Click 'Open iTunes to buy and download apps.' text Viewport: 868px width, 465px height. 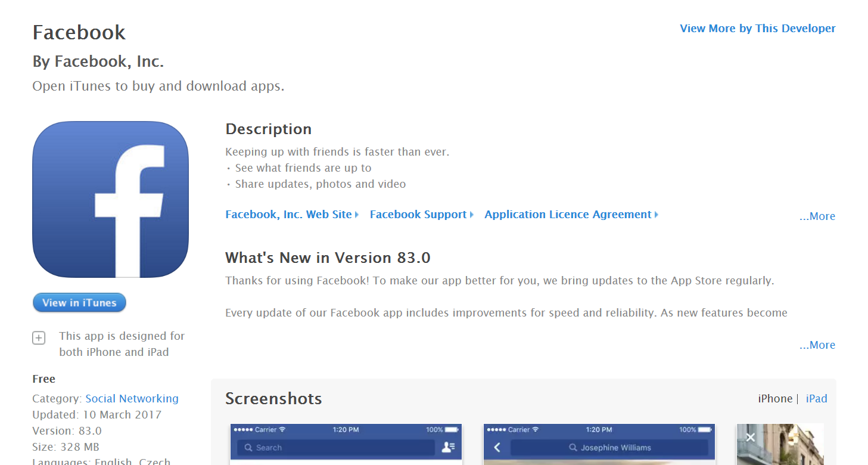point(158,86)
